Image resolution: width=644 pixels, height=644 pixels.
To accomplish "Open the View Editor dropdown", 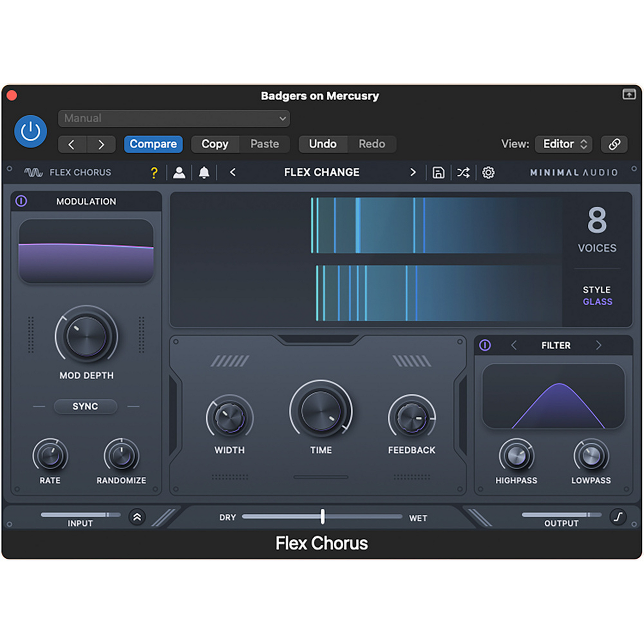I will pos(564,144).
